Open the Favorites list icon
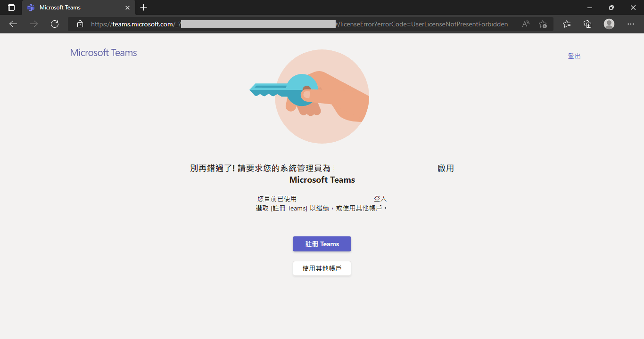The height and width of the screenshot is (339, 644). pyautogui.click(x=567, y=24)
